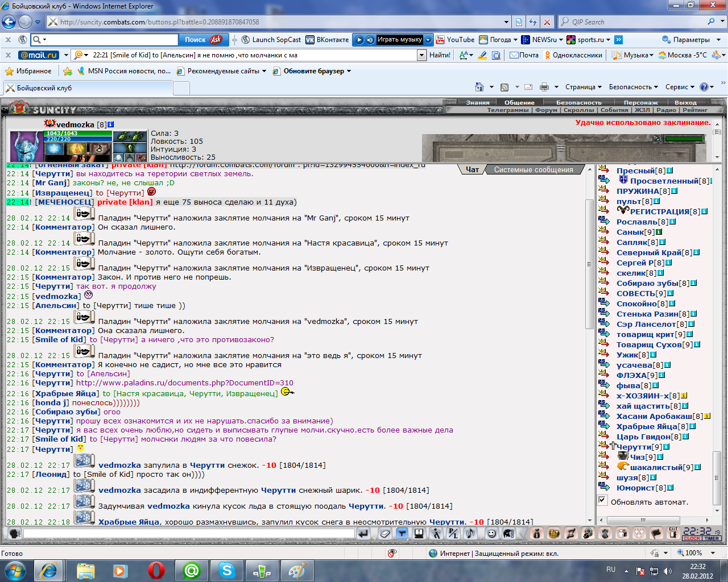The image size is (728, 582).
Task: Open the gold coins pile icon
Action: tap(554, 533)
